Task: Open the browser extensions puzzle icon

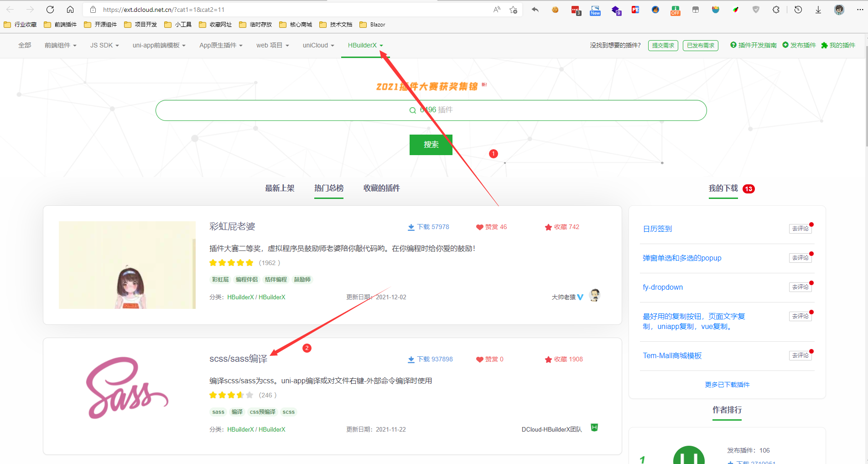Action: (776, 10)
